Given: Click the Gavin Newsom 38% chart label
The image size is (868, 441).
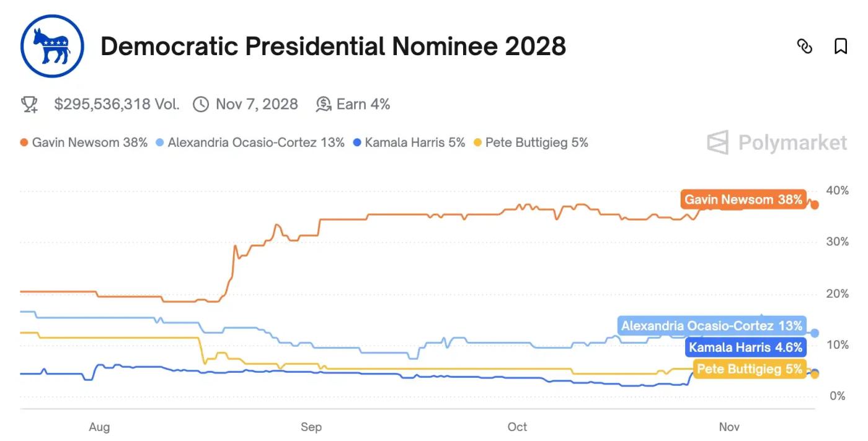Looking at the screenshot, I should click(x=743, y=200).
